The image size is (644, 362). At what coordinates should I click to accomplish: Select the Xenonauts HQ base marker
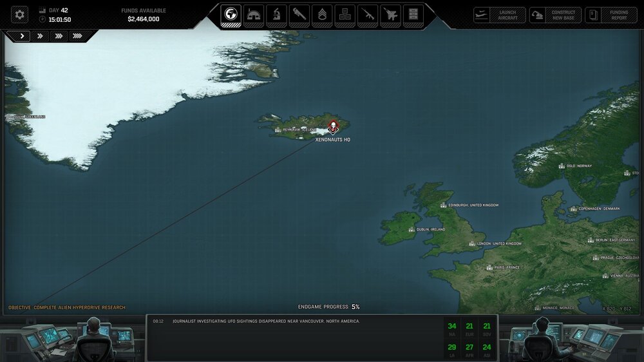click(333, 128)
